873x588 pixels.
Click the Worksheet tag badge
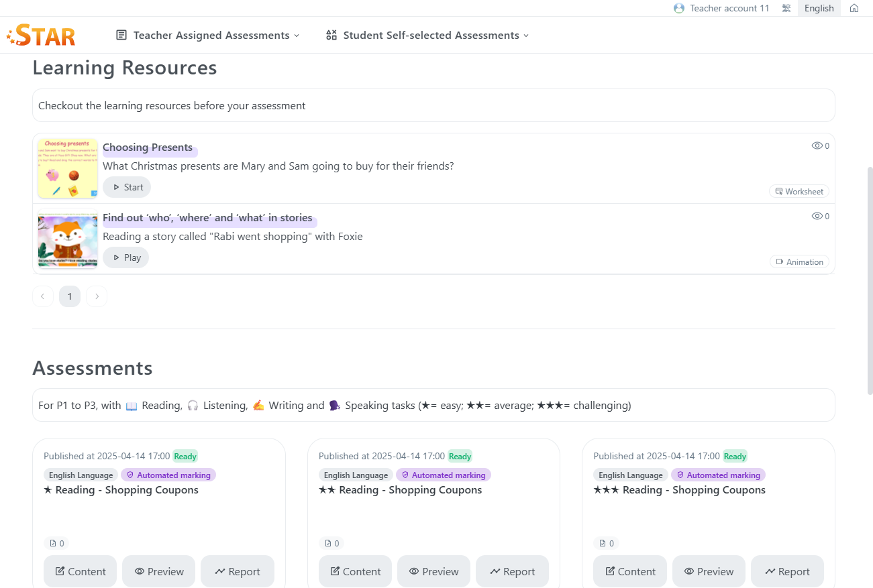click(799, 191)
